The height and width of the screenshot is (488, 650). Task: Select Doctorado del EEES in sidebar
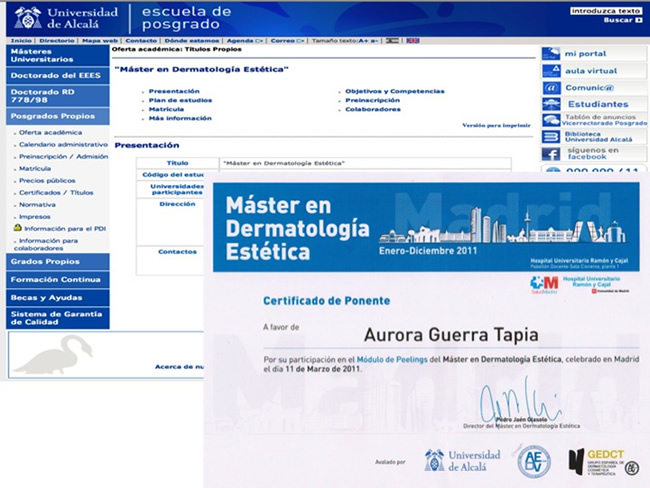(58, 75)
